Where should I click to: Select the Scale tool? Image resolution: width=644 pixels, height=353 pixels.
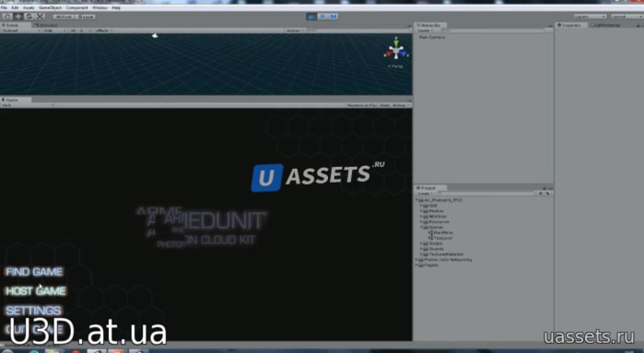click(40, 17)
